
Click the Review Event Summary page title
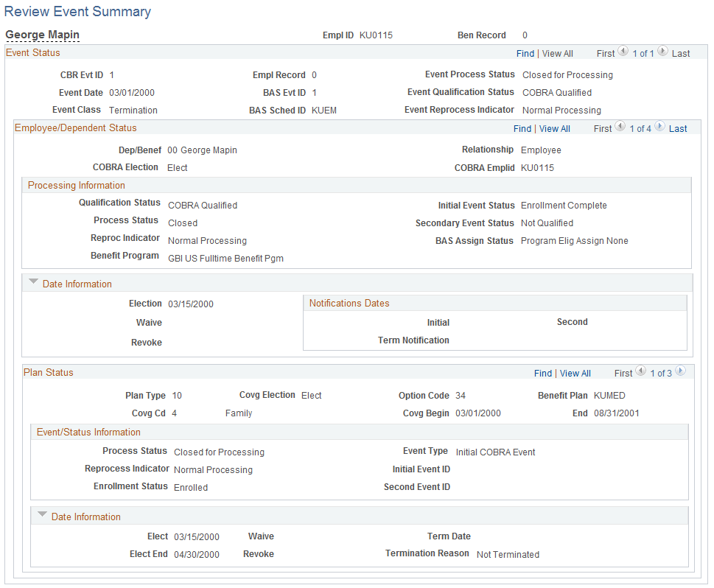77,11
